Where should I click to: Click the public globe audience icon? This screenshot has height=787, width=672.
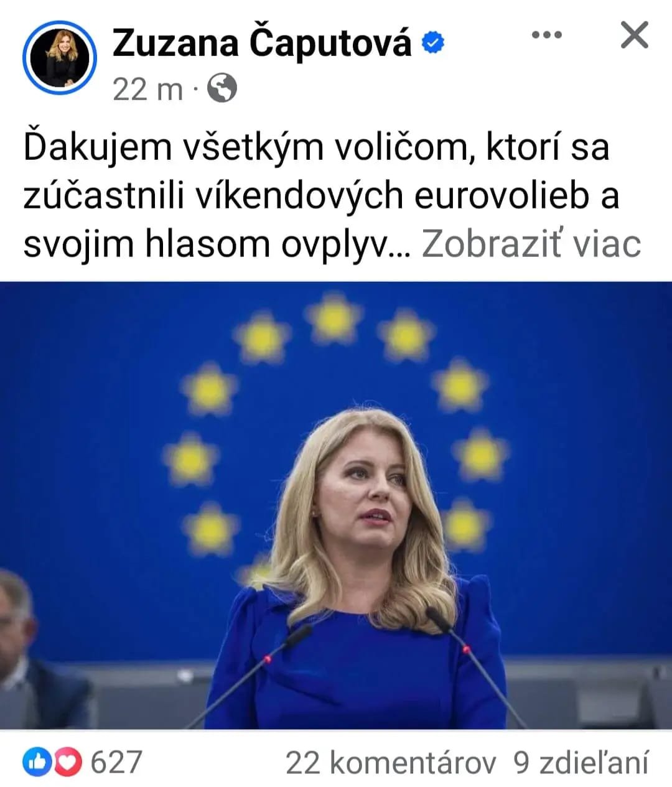coord(222,88)
